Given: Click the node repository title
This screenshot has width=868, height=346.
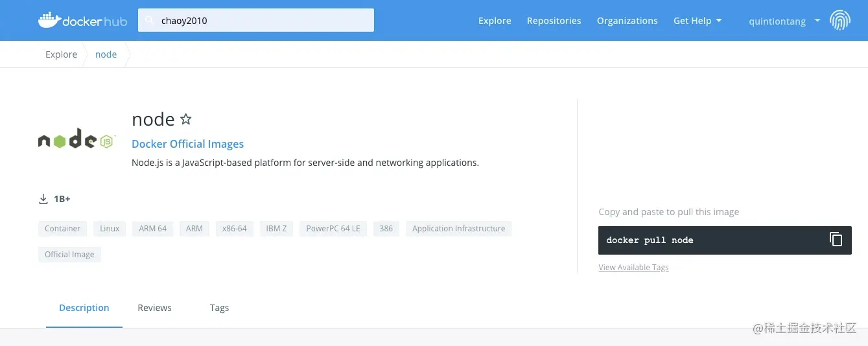Looking at the screenshot, I should [153, 119].
